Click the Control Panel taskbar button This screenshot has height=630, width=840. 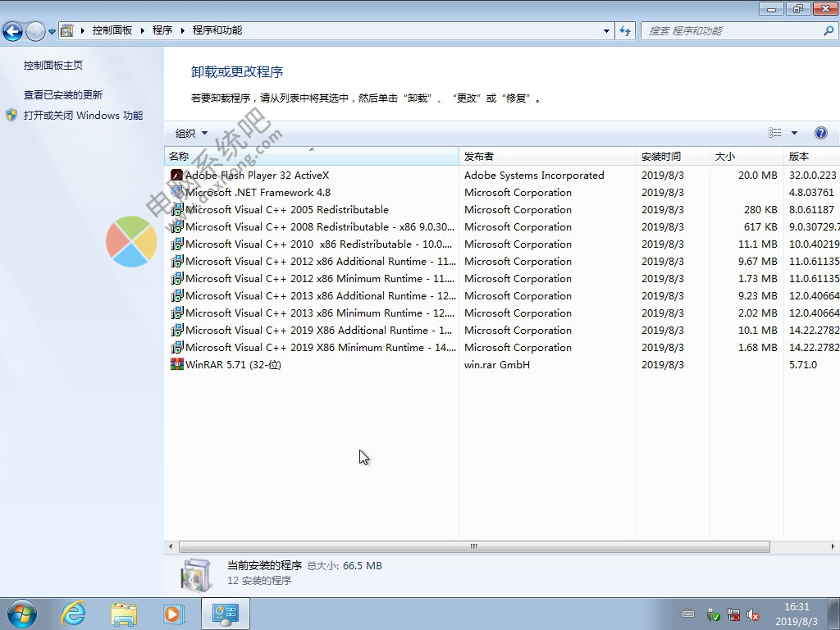(226, 614)
